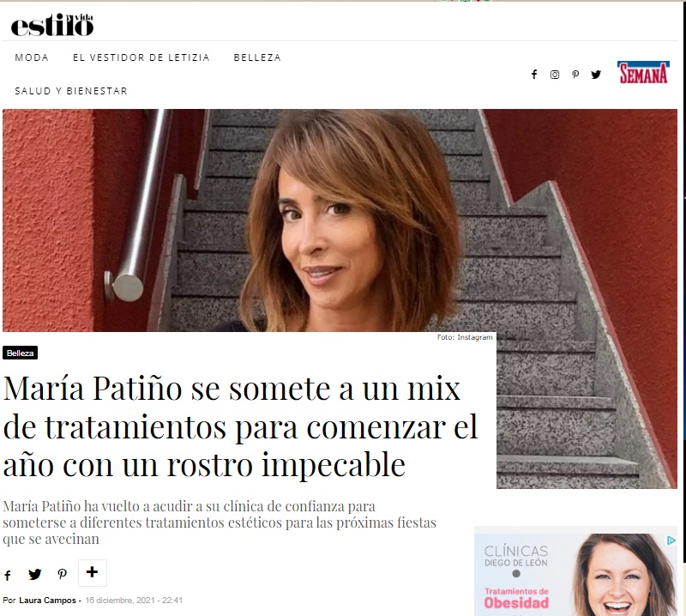Open the Semana magazine logo link
The image size is (686, 616).
coord(643,73)
